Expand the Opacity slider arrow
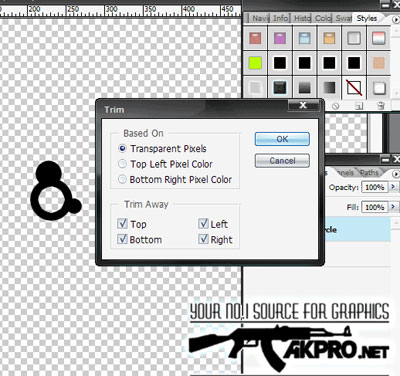The image size is (400, 376). (x=393, y=187)
